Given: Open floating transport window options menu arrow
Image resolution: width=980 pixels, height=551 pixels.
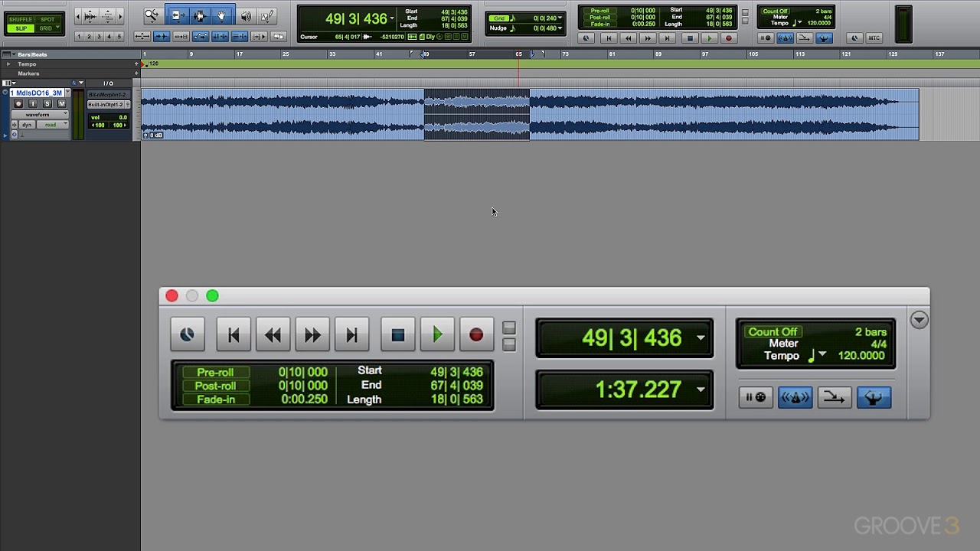Looking at the screenshot, I should (x=920, y=320).
